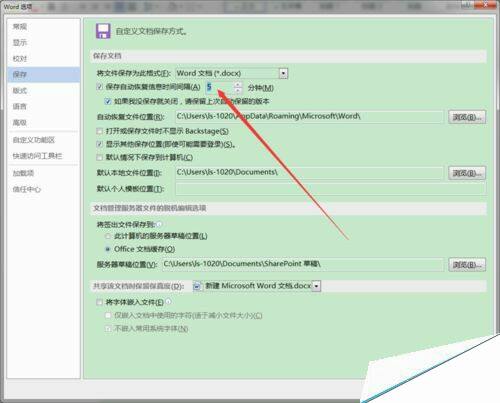Screen dimensions: 500x403
Task: Click 文档管理服务器文件的脱机编辑选项 section header
Action: (288, 208)
